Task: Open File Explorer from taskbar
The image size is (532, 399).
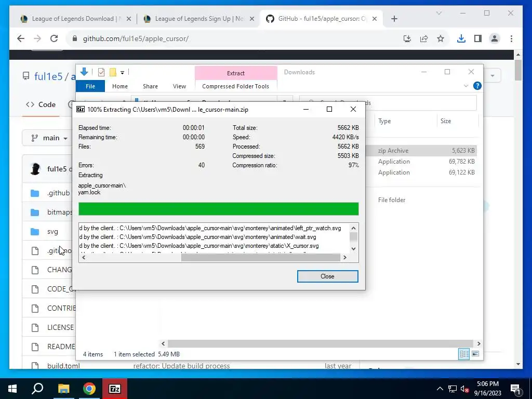Action: pyautogui.click(x=63, y=389)
